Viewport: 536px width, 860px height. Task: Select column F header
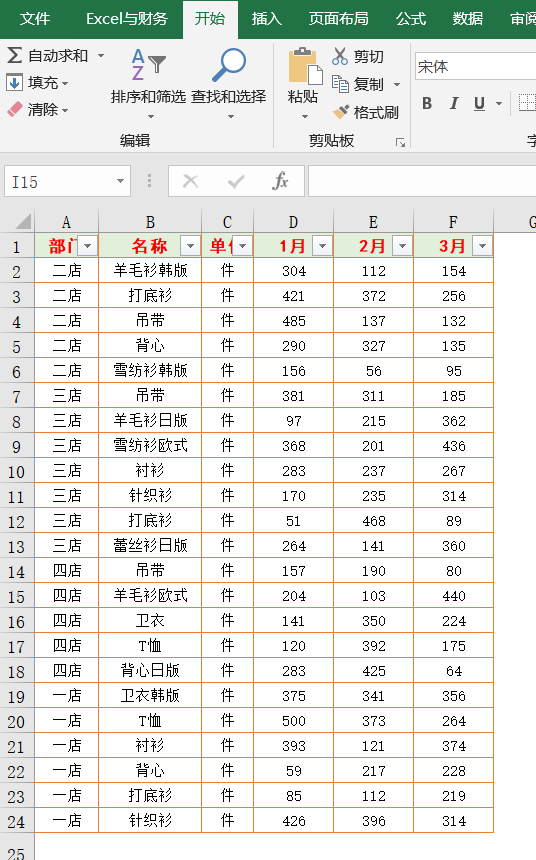(453, 222)
